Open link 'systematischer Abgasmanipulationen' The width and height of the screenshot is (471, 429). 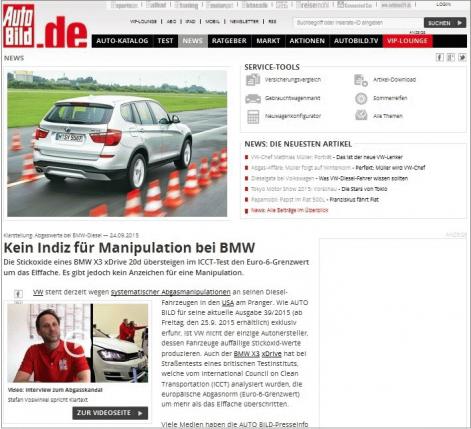[171, 292]
